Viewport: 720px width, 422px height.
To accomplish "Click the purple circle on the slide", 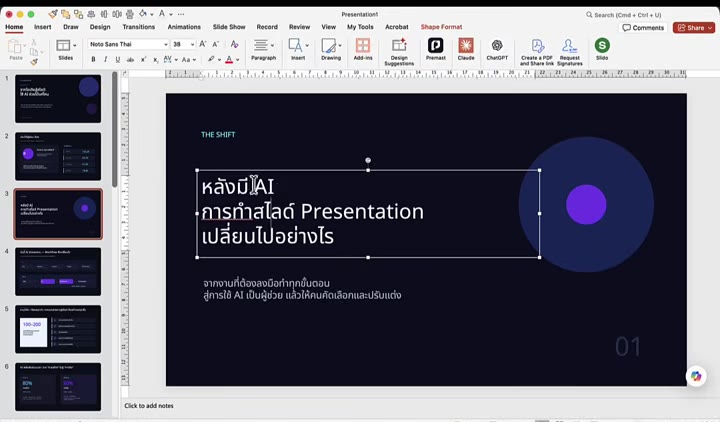I will (x=586, y=204).
